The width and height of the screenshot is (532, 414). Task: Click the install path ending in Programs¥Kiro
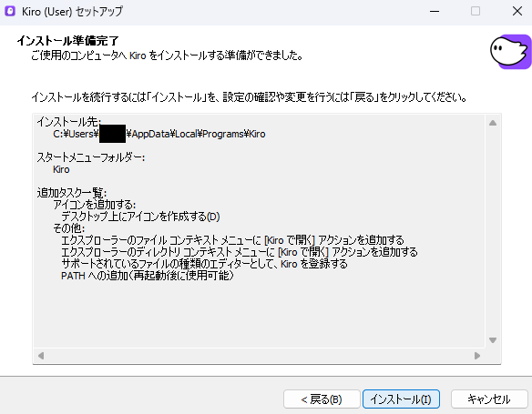159,134
